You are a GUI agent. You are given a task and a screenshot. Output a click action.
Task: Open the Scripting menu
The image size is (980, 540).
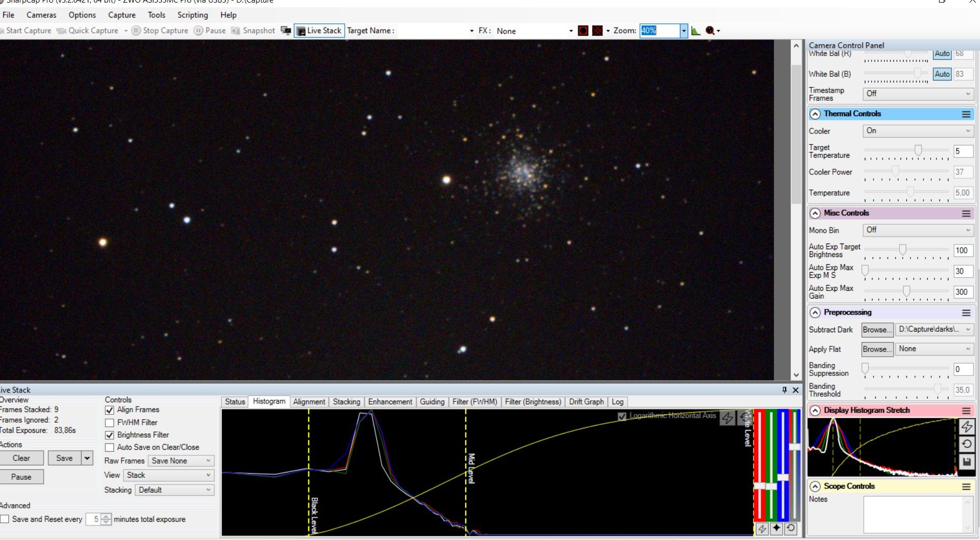pyautogui.click(x=193, y=15)
